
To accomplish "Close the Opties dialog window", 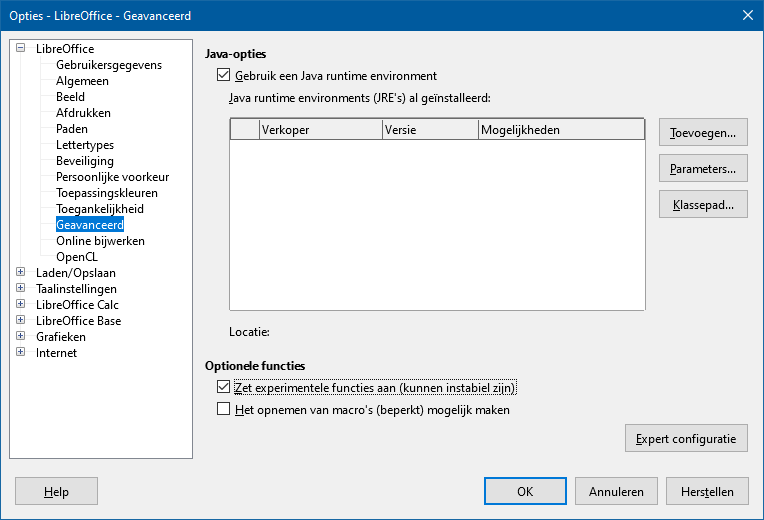I will click(748, 15).
